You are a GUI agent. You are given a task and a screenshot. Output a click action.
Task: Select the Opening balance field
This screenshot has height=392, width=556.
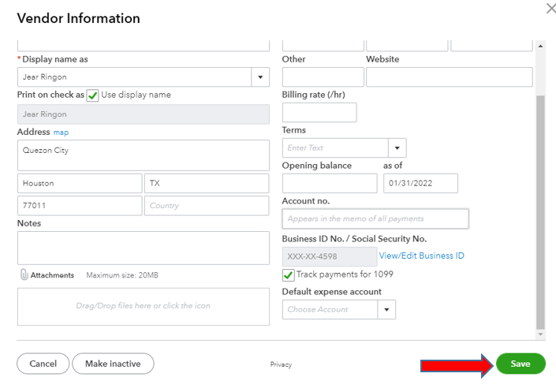(329, 183)
